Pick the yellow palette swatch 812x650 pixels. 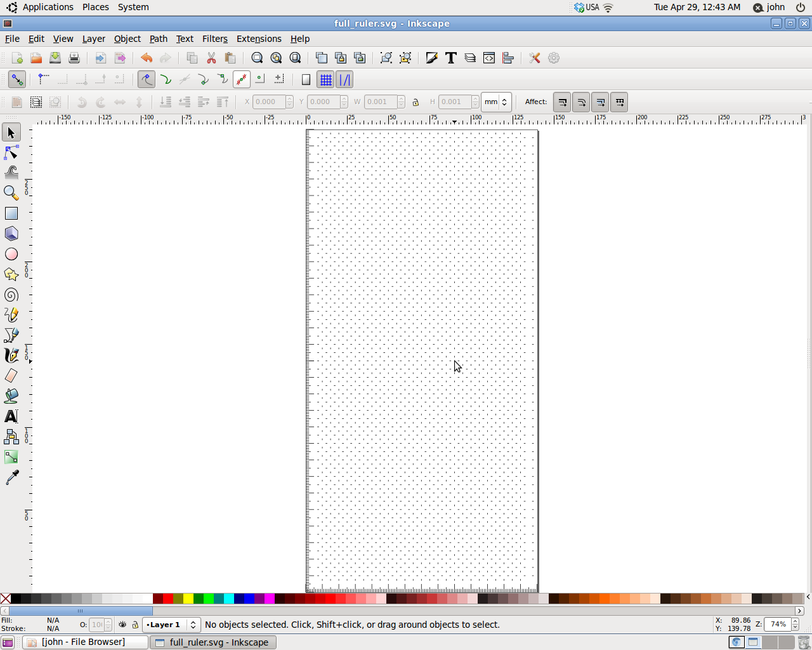click(x=188, y=598)
